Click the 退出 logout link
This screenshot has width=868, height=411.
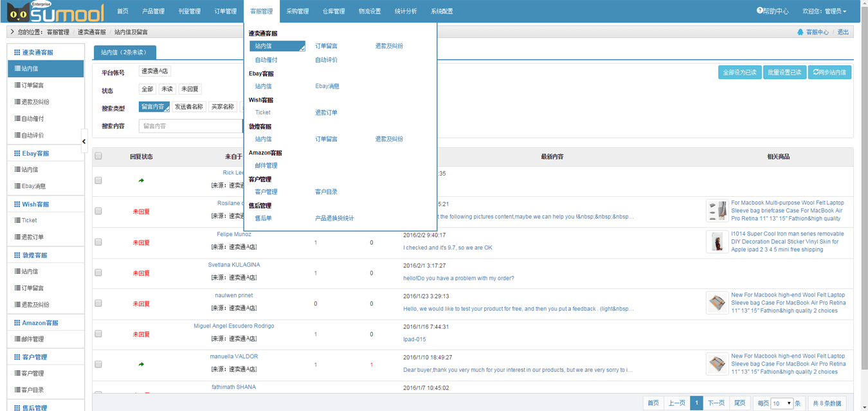[843, 32]
